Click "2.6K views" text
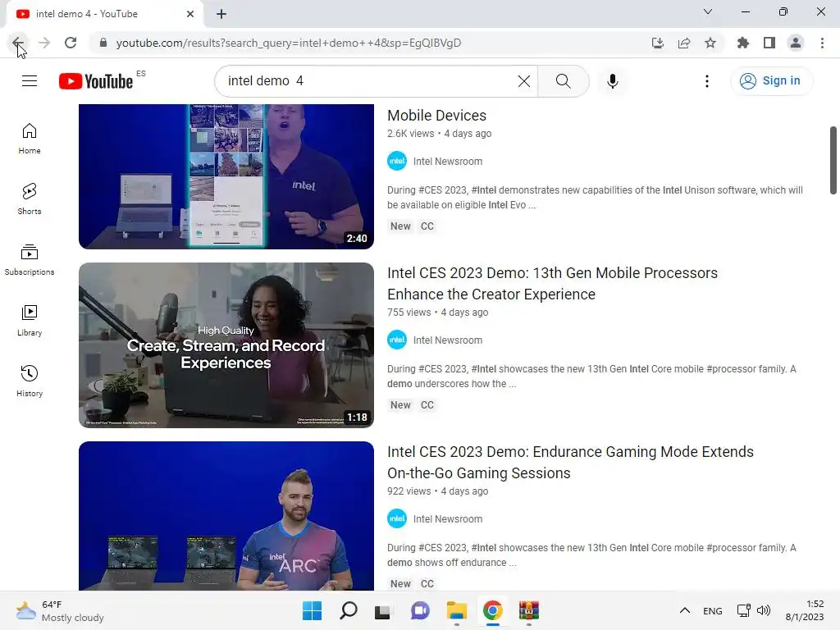This screenshot has width=840, height=630. coord(410,134)
